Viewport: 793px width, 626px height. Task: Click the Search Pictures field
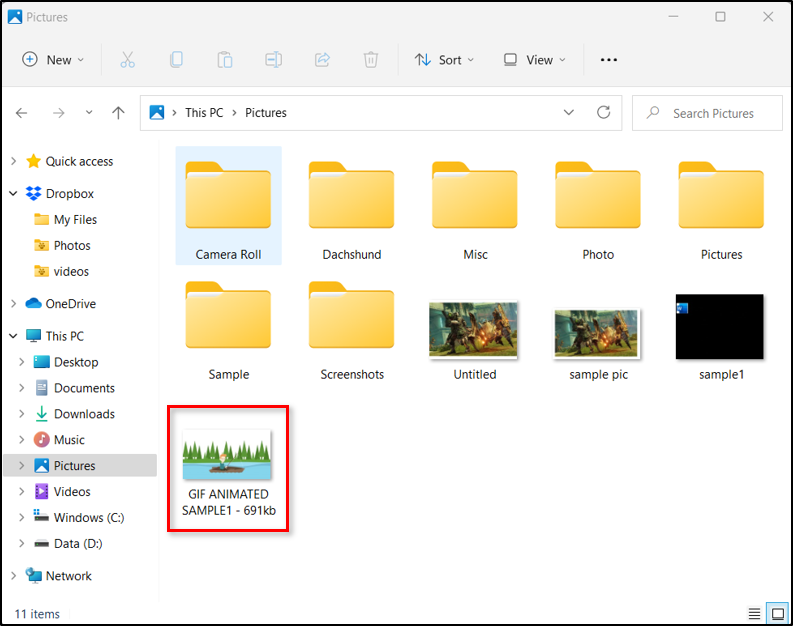tap(707, 113)
